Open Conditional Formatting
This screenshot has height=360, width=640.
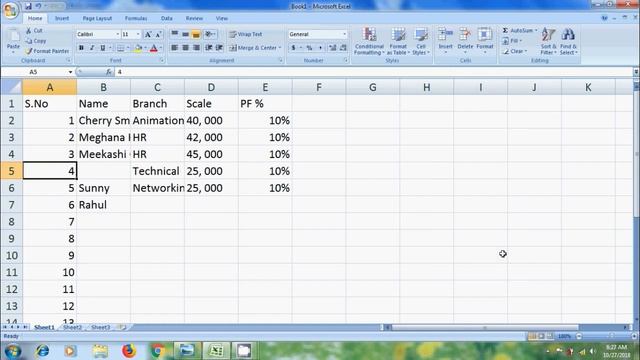pyautogui.click(x=369, y=41)
